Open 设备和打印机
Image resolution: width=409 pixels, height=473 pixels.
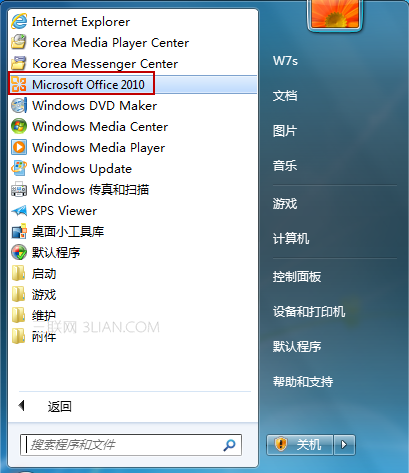(x=309, y=312)
